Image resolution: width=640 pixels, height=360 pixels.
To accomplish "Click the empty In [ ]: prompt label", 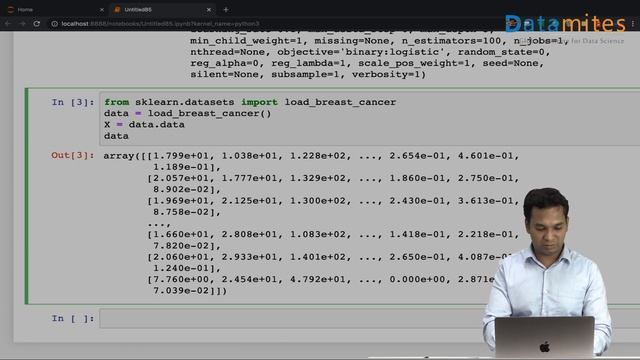I will pyautogui.click(x=73, y=318).
